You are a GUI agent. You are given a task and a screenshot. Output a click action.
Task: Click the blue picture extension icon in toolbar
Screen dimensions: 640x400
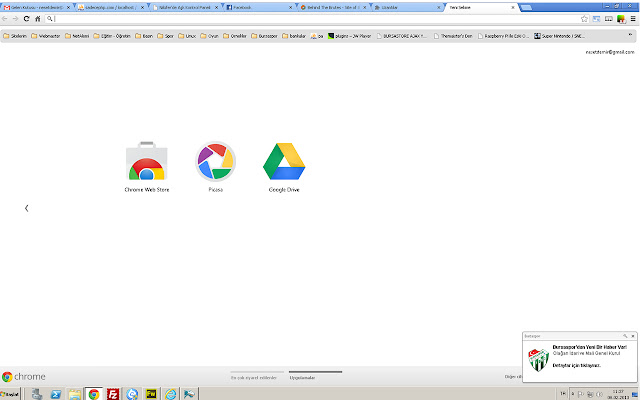(597, 18)
